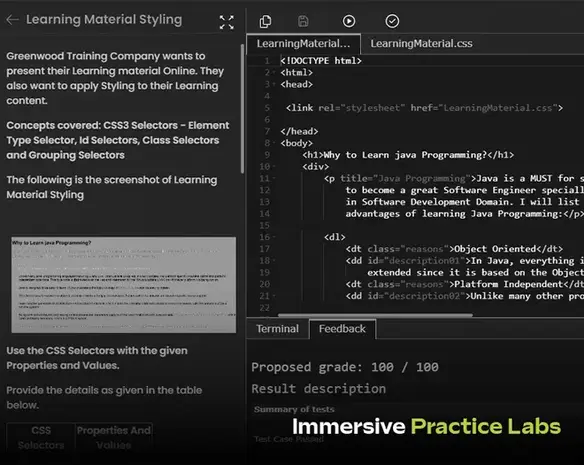This screenshot has width=584, height=465.
Task: Collapse the paragraph fold on line 11
Action: 274,178
